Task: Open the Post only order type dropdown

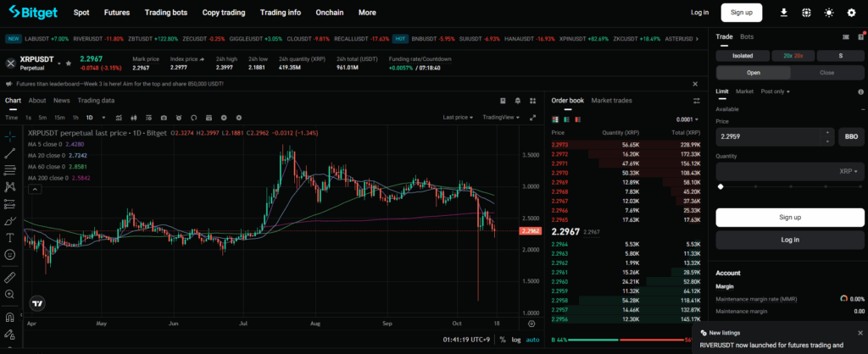Action: (776, 91)
